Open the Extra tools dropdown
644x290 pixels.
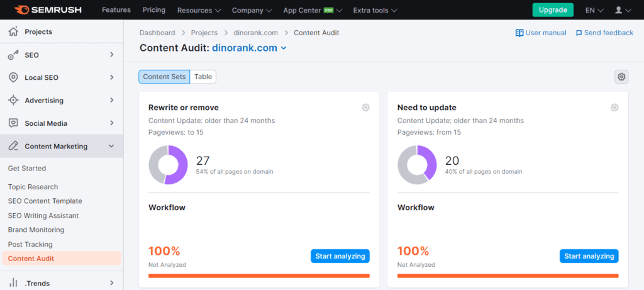tap(375, 10)
